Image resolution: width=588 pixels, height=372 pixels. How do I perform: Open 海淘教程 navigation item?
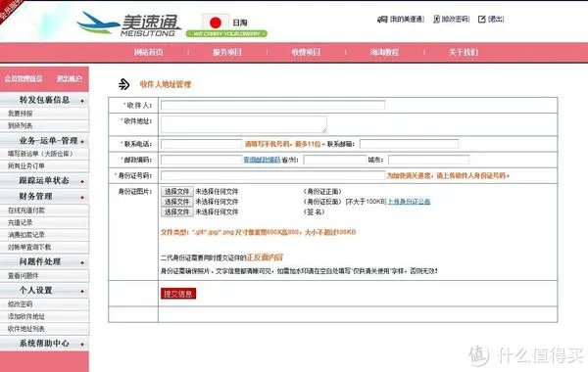tap(384, 52)
